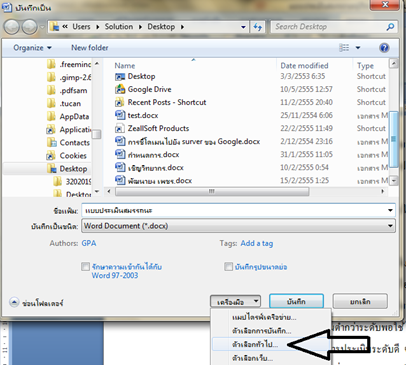
Task: Click the arrow after Solution in breadcrumb
Action: [140, 27]
